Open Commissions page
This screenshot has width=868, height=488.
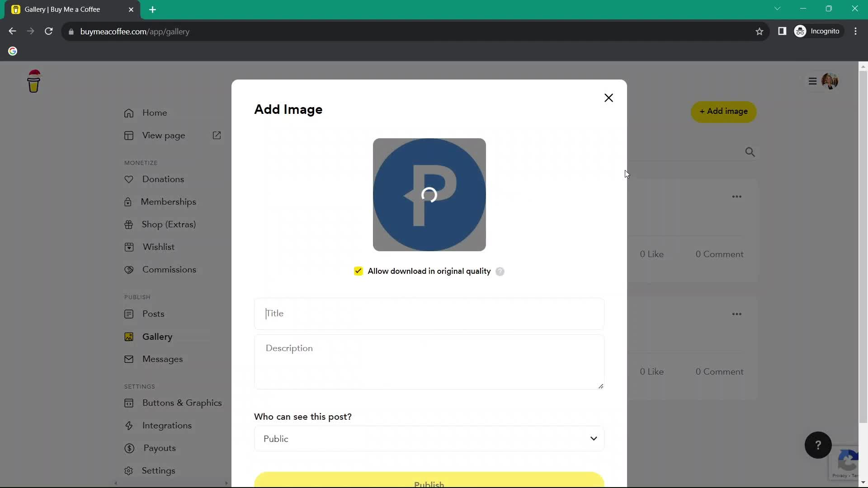[x=169, y=270]
